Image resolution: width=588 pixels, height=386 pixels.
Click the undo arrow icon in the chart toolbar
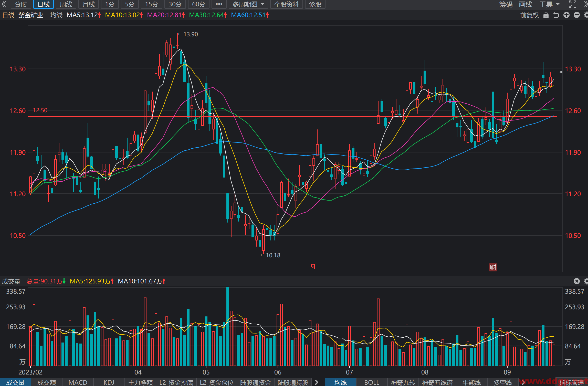click(556, 15)
